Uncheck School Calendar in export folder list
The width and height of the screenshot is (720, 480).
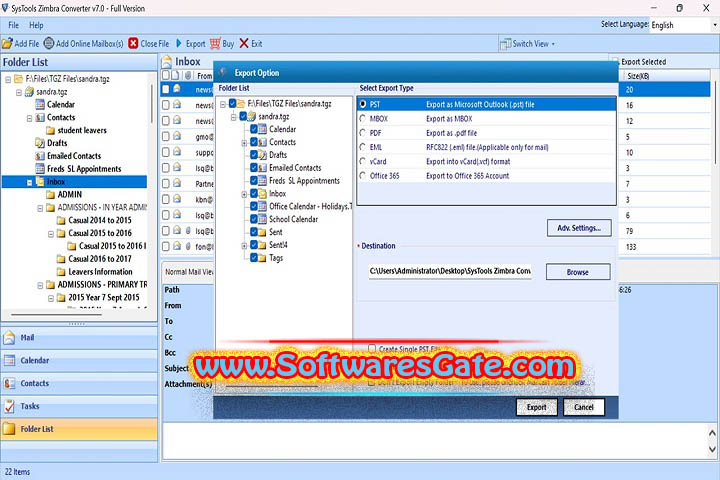coord(253,219)
